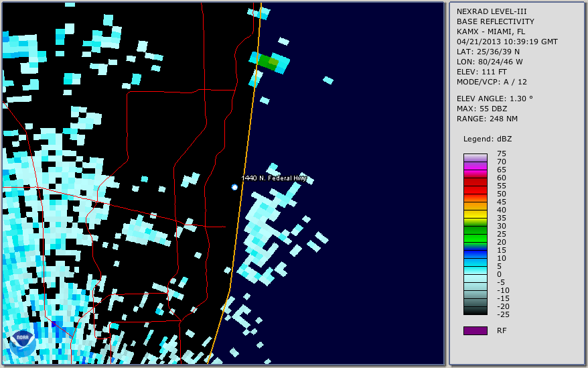Select the 1440 N. Federal Hwy label
Screen dimensions: 588x368
click(x=274, y=178)
